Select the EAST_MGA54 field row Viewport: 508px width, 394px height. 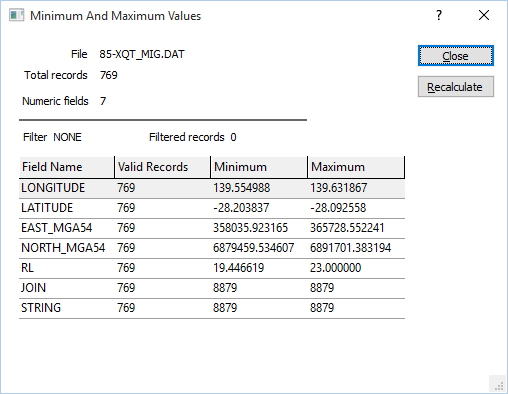point(212,228)
